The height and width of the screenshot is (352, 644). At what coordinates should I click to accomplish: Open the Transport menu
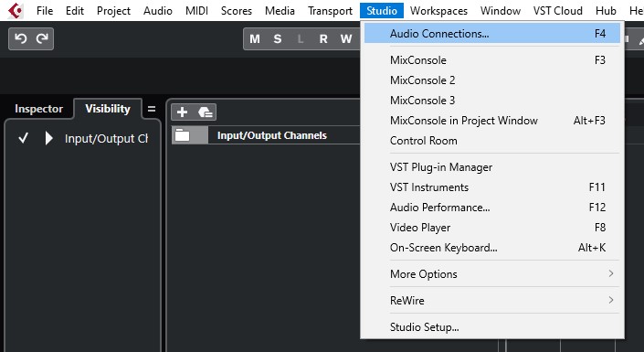(x=330, y=11)
